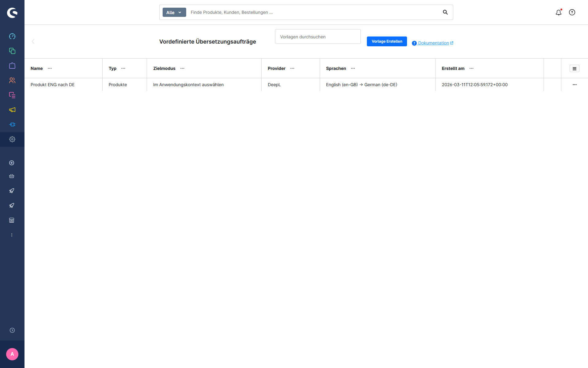This screenshot has width=588, height=368.
Task: Open the Dashboard speedometer icon
Action: 12,36
